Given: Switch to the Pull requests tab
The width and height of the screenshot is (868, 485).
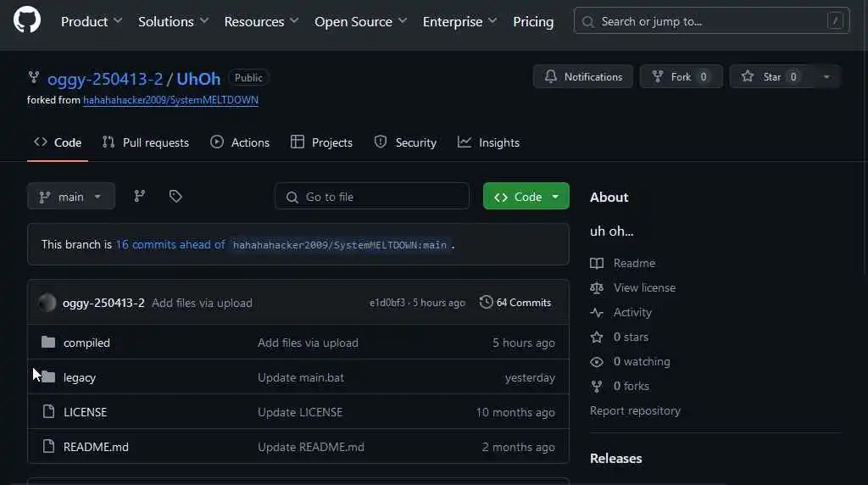Looking at the screenshot, I should coord(146,142).
